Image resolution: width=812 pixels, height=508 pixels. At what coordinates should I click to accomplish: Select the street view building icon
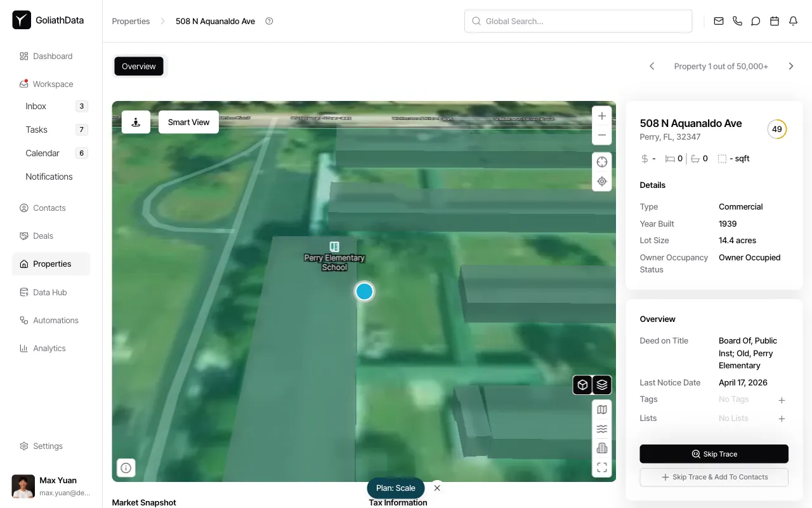pyautogui.click(x=601, y=448)
